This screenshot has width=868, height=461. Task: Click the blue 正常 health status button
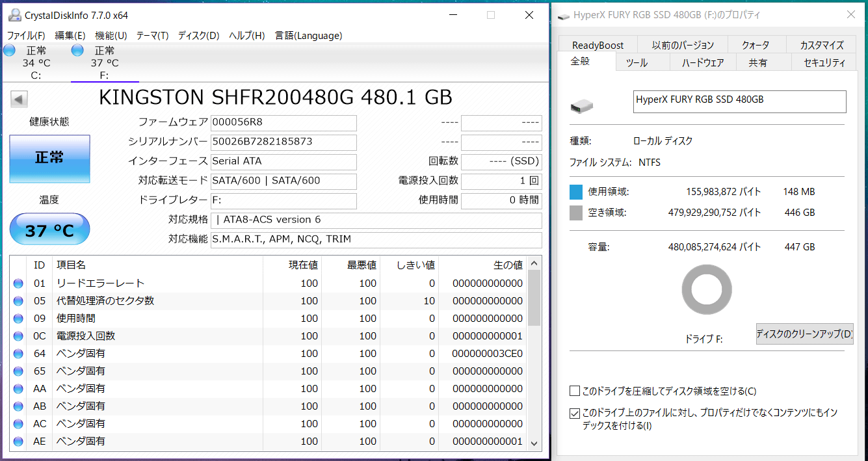(49, 159)
